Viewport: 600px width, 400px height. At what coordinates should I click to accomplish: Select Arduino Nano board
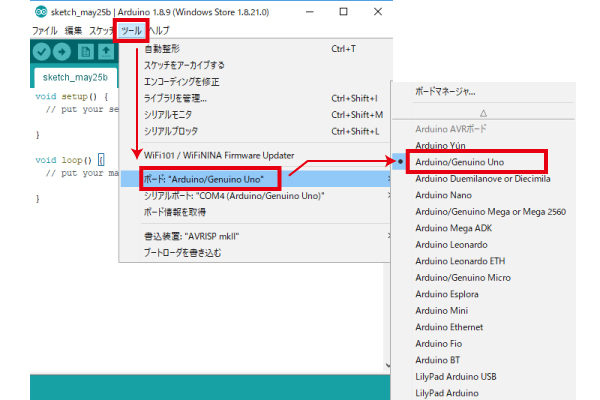[484, 195]
